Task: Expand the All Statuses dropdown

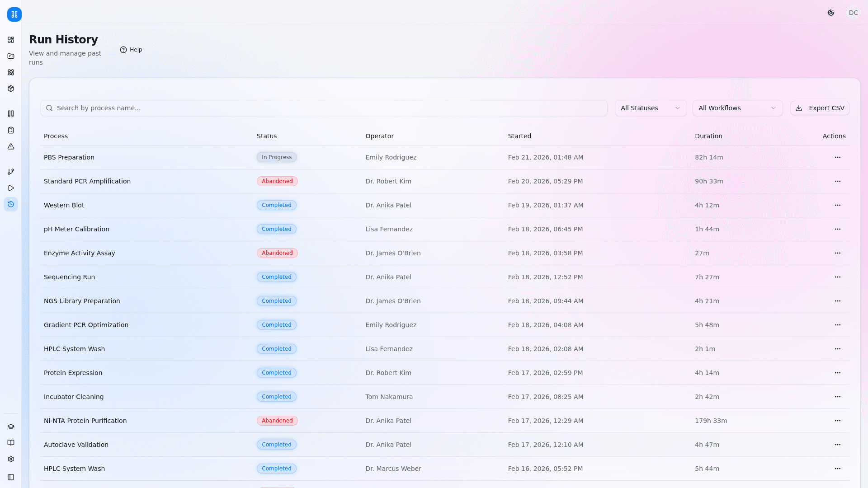Action: click(651, 108)
